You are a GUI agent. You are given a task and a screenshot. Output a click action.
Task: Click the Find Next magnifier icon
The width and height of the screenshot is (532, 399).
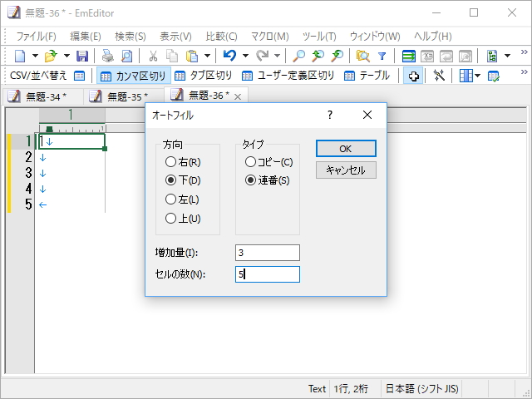point(337,56)
